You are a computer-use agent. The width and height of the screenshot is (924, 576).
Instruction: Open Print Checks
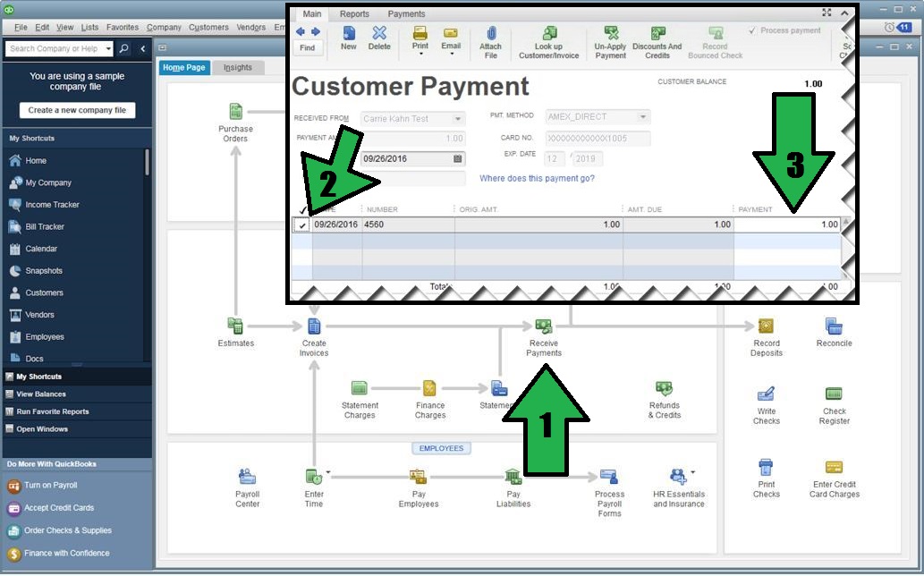[x=766, y=467]
